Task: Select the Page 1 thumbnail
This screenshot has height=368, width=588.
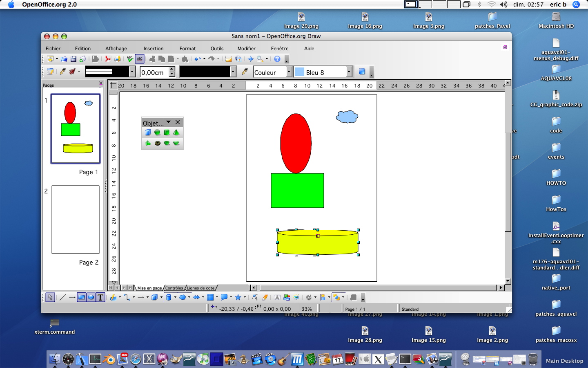Action: pos(76,129)
